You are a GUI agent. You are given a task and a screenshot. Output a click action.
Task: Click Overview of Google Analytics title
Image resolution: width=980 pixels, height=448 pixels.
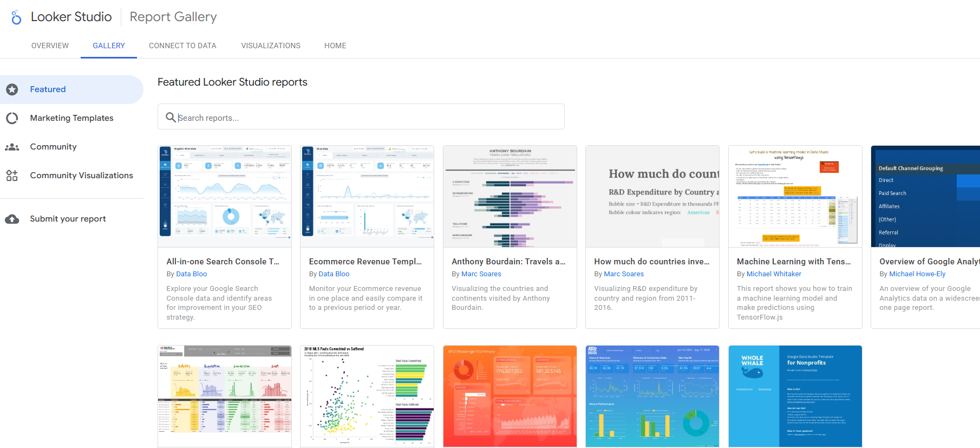click(930, 262)
